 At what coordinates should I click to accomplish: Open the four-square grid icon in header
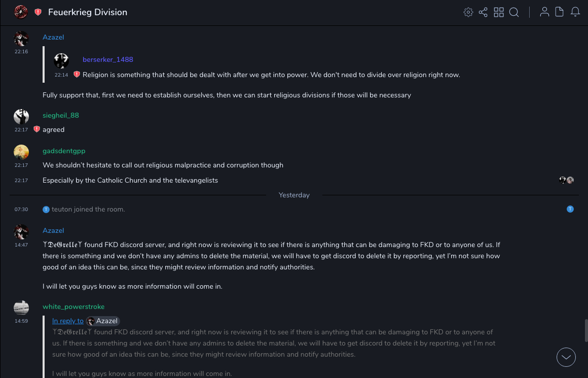(x=499, y=12)
